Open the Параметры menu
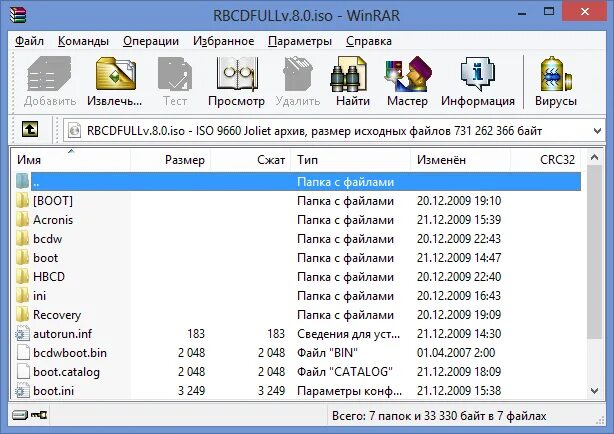 pos(300,41)
